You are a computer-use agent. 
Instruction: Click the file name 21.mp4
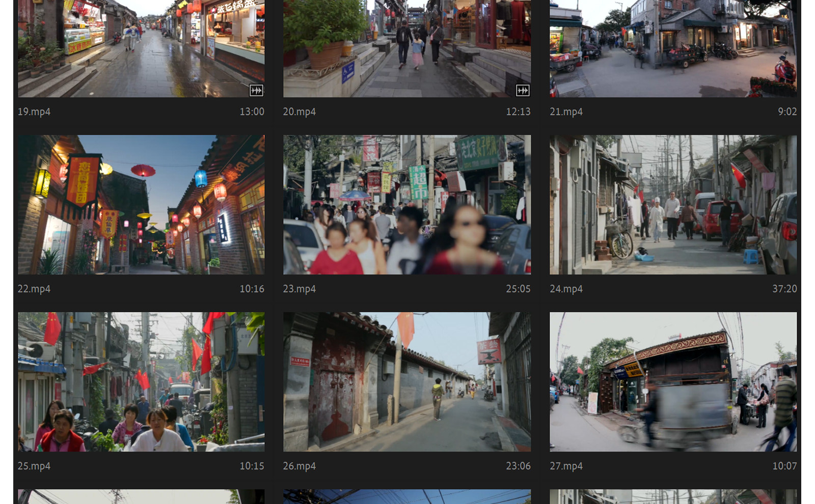tap(566, 112)
